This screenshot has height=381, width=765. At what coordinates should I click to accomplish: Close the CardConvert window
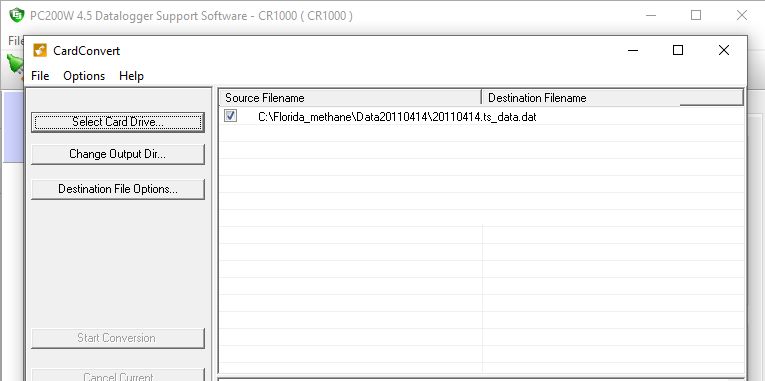[724, 50]
